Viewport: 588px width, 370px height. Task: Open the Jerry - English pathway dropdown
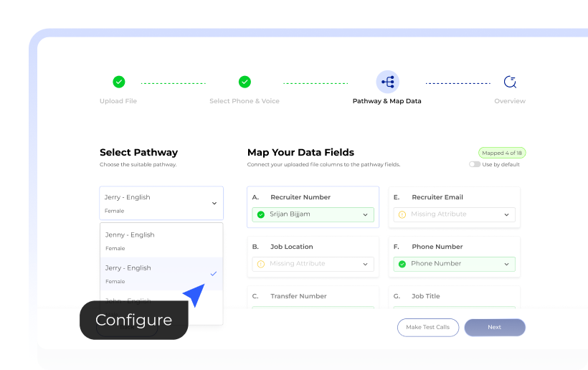tap(161, 203)
